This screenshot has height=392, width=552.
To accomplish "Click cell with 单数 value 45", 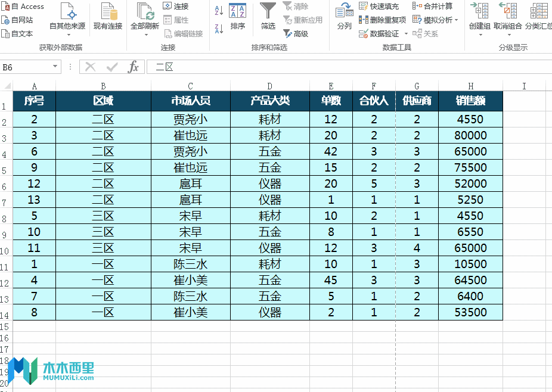I will point(331,281).
